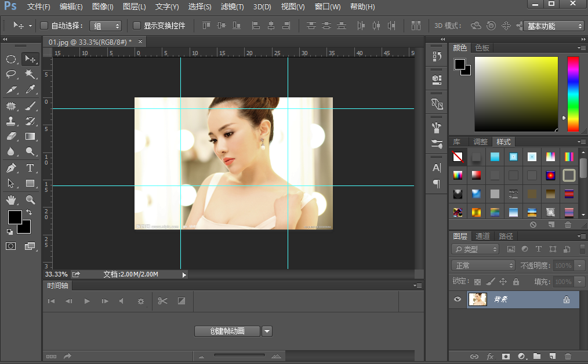Open the layer filter type dropdown
This screenshot has height=364, width=588.
pos(475,249)
